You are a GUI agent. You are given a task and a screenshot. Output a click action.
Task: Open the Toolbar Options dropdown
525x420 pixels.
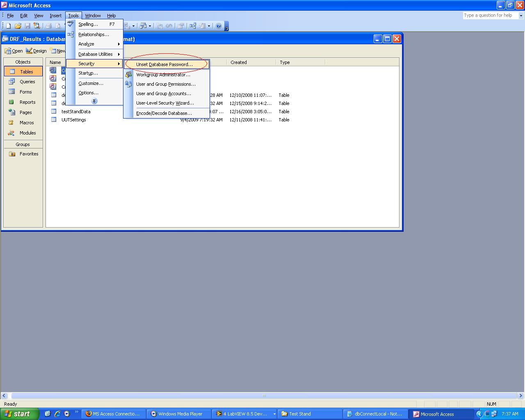coord(227,27)
